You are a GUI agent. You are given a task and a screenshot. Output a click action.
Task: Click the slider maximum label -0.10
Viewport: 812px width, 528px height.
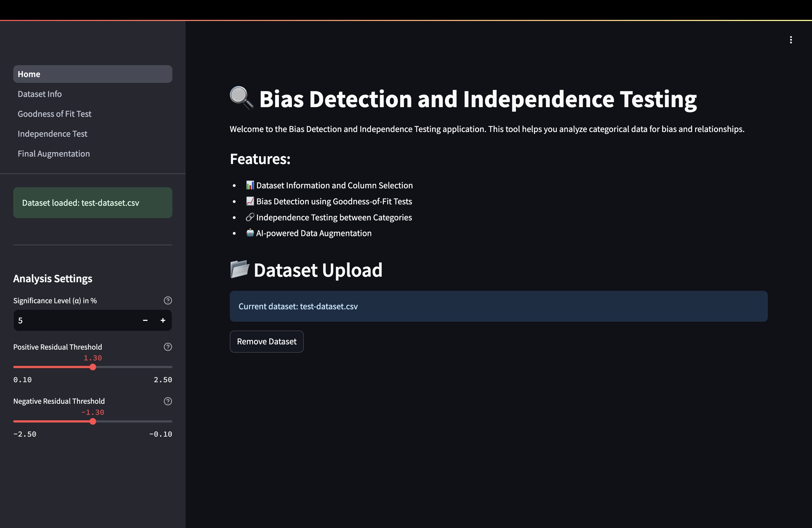[160, 434]
